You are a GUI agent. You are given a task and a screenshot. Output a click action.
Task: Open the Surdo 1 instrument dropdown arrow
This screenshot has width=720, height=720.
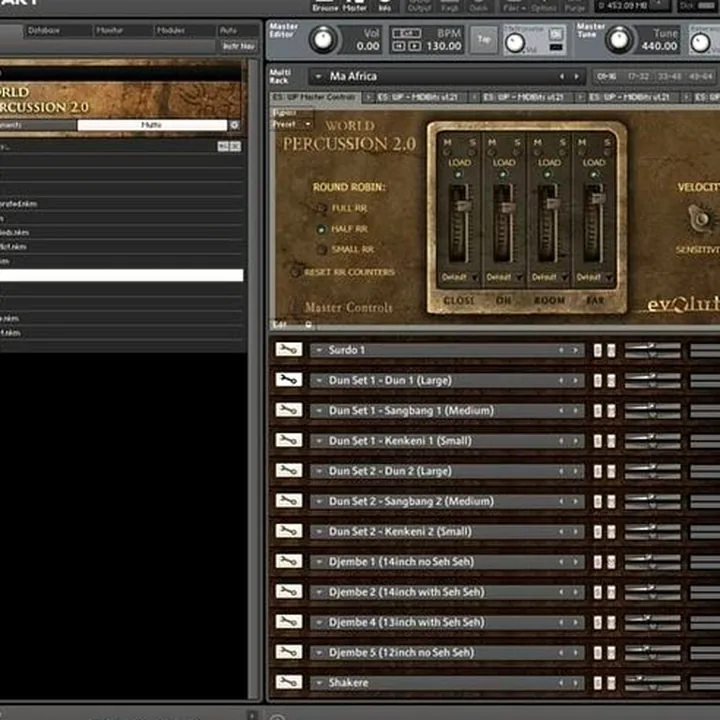click(x=319, y=350)
